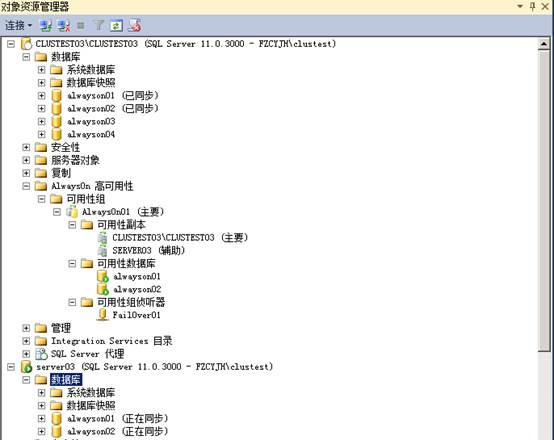Viewport: 554px width, 440px height.
Task: Select the alwayson03 database icon
Action: point(56,121)
